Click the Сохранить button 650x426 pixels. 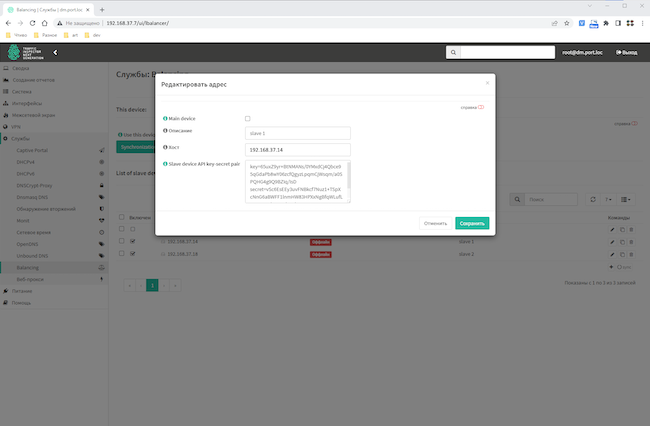pos(472,223)
